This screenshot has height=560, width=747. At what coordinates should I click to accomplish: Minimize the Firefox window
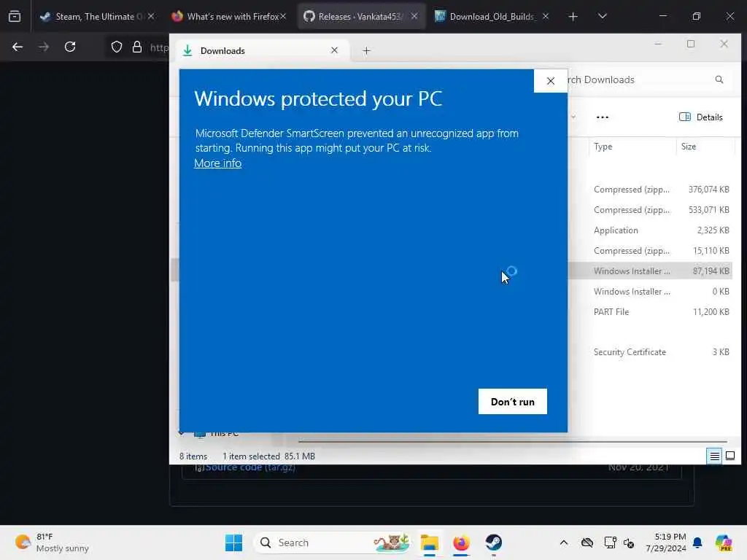[x=662, y=16]
